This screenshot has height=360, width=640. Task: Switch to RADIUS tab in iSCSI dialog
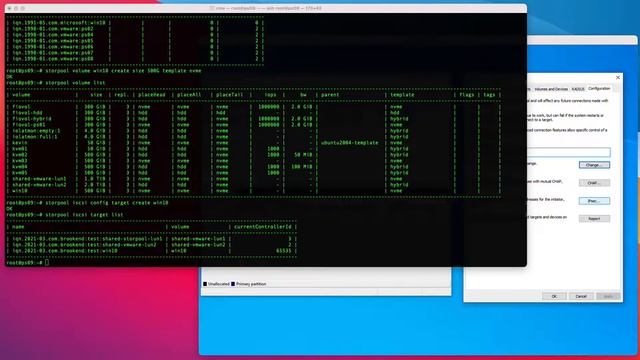click(578, 89)
